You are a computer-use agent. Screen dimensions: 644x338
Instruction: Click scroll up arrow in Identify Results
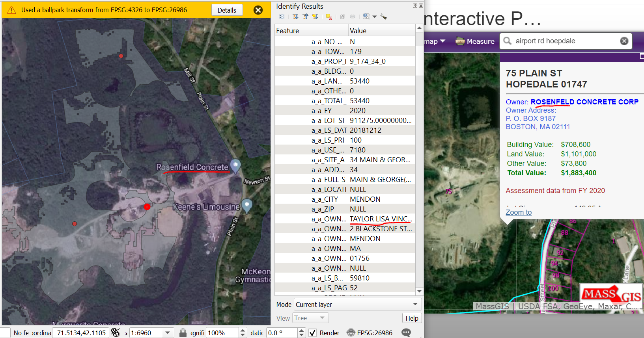click(419, 28)
